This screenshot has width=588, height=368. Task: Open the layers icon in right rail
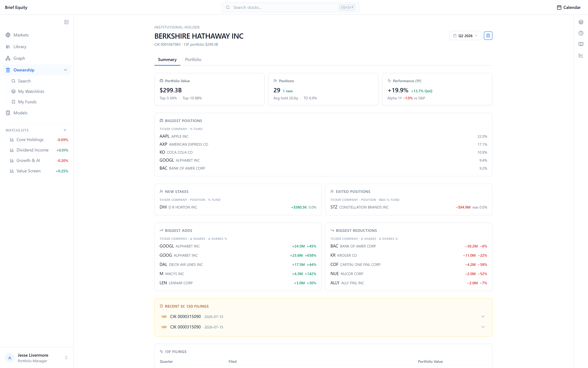[581, 22]
